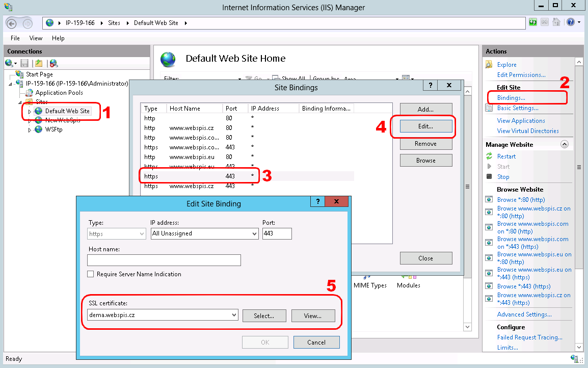588x368 pixels.
Task: Select the https 443 binding row without hostname
Action: coord(199,176)
